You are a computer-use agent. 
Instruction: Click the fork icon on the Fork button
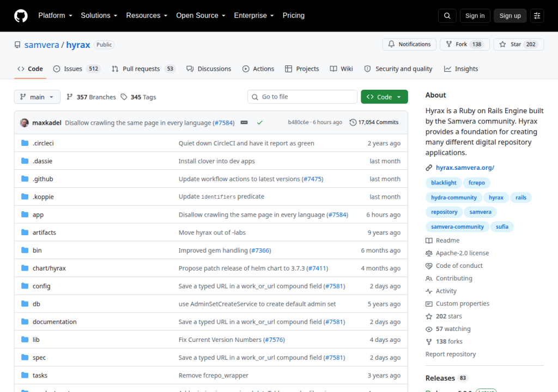point(449,44)
